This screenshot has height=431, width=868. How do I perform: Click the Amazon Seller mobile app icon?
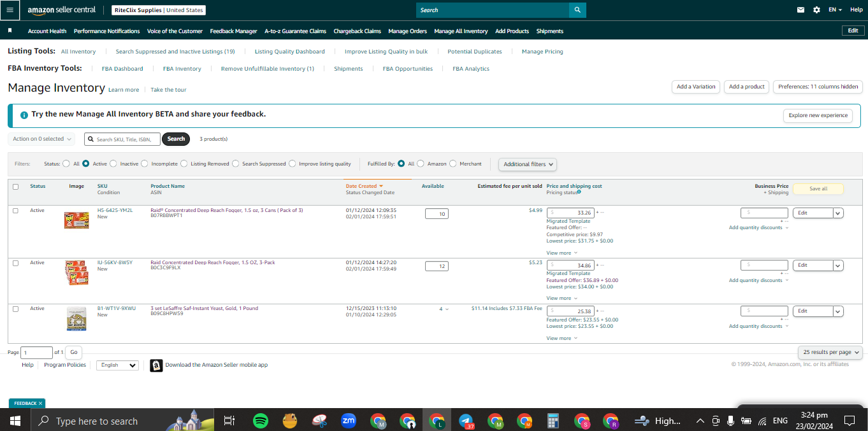(156, 365)
